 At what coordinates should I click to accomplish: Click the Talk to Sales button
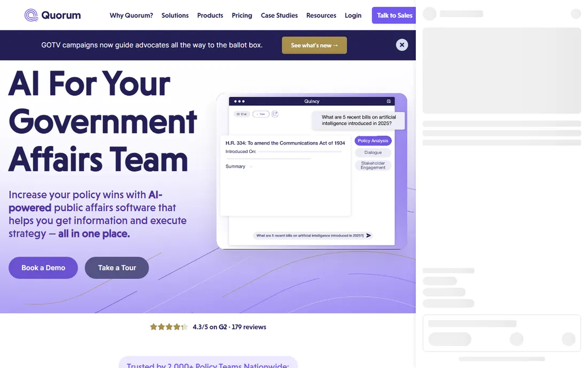tap(394, 16)
